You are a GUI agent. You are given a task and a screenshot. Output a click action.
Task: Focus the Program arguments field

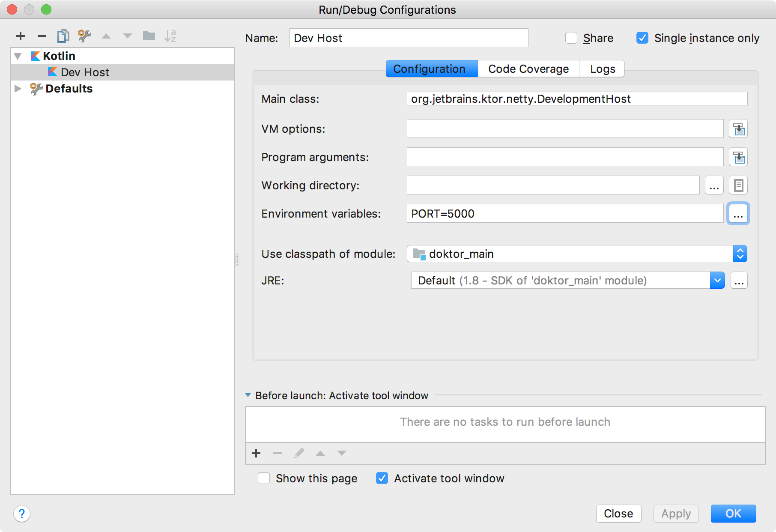tap(565, 157)
